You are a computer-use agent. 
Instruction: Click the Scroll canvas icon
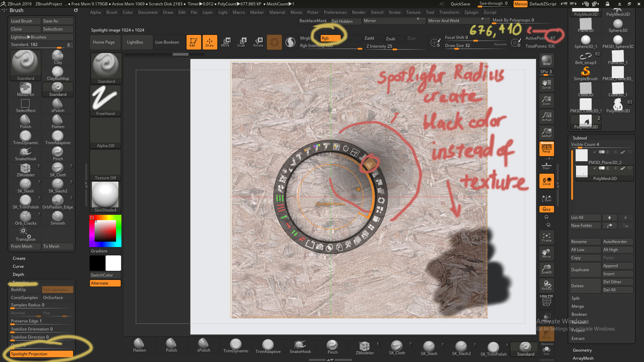(x=546, y=84)
